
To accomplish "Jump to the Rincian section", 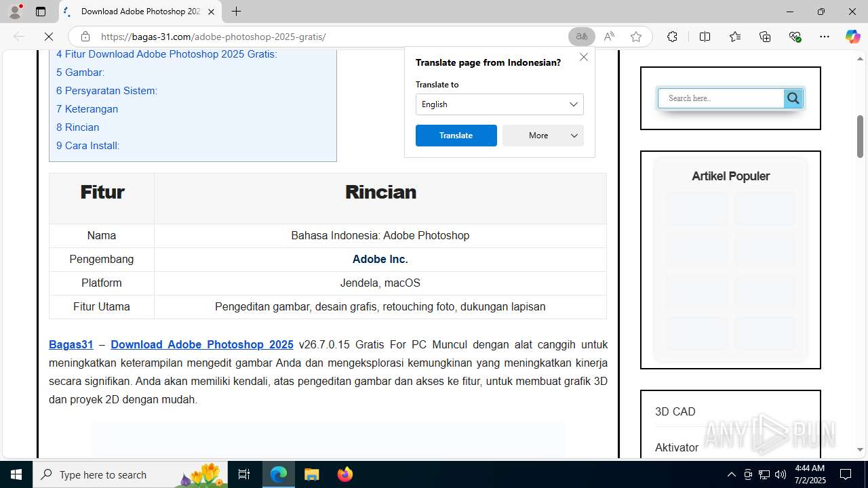I will tap(78, 127).
